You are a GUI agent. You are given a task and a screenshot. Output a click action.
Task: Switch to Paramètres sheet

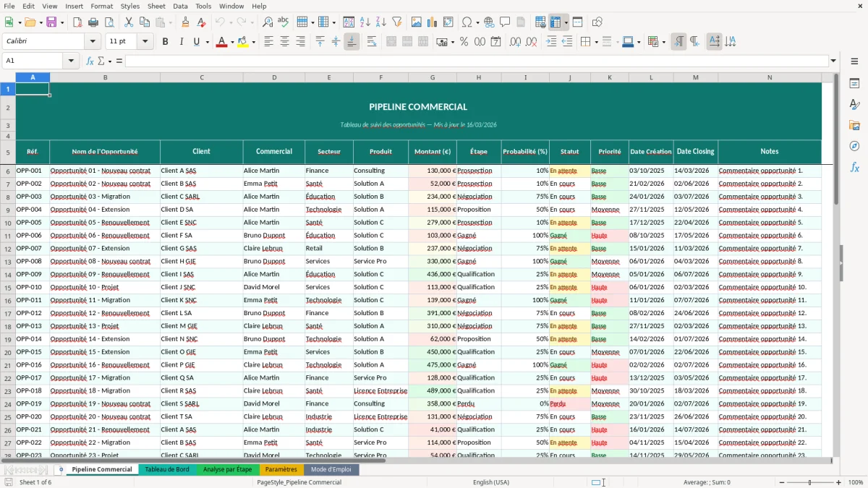(x=281, y=469)
